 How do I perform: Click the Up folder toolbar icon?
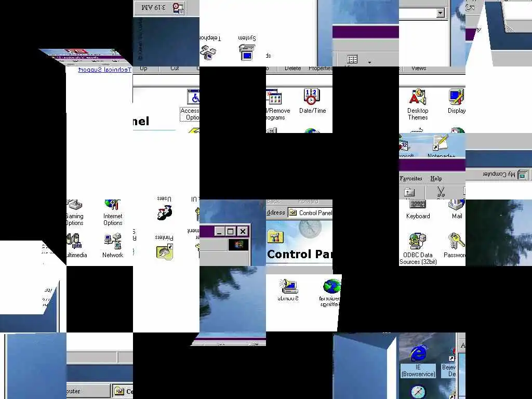409,192
